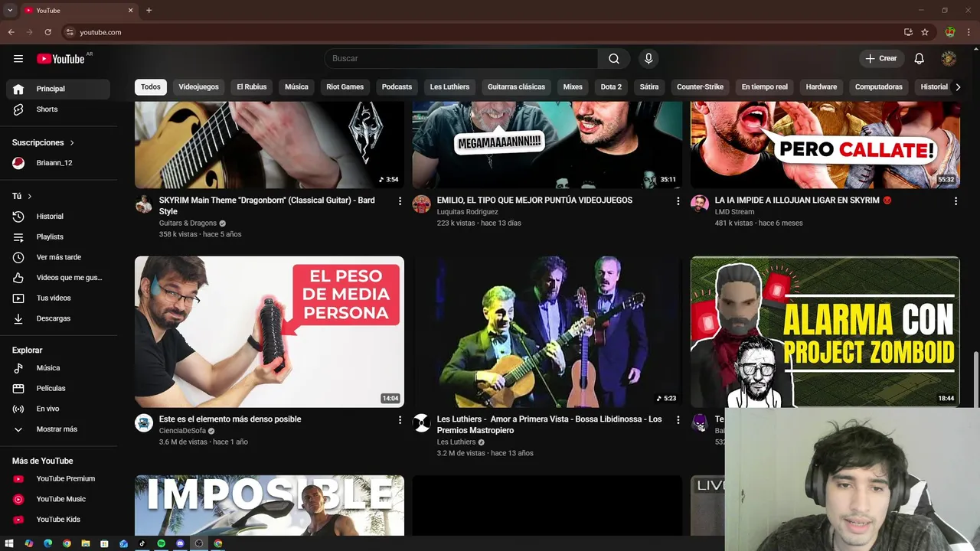This screenshot has height=551, width=980.
Task: Install YouTube app icon in address bar
Action: (908, 32)
